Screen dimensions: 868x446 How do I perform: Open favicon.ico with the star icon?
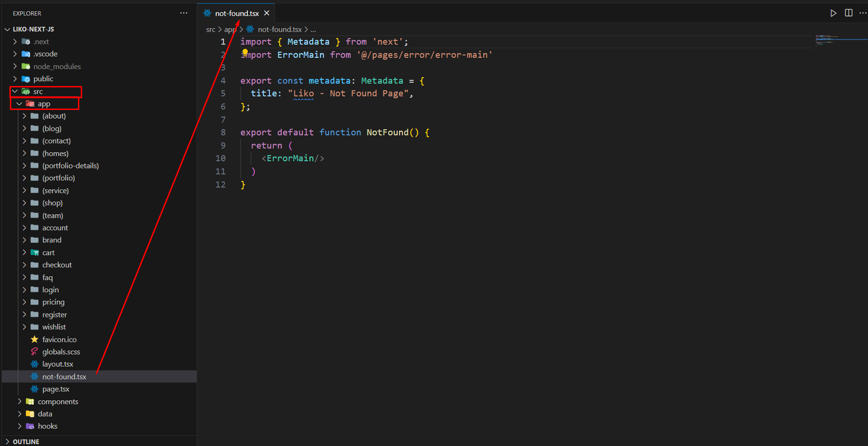tap(59, 339)
